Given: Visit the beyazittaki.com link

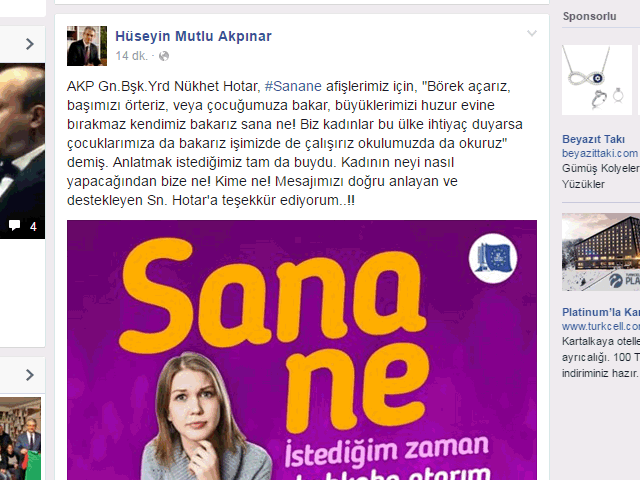Looking at the screenshot, I should coord(600,153).
